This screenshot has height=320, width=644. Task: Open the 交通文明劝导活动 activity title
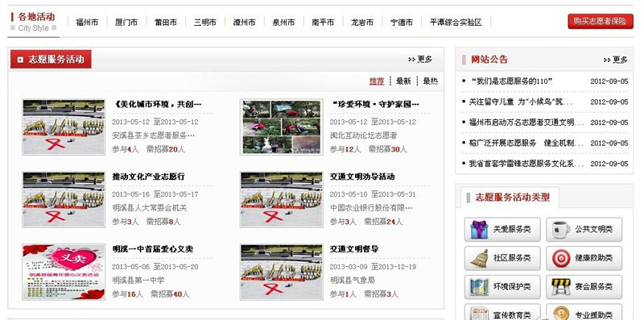point(362,177)
